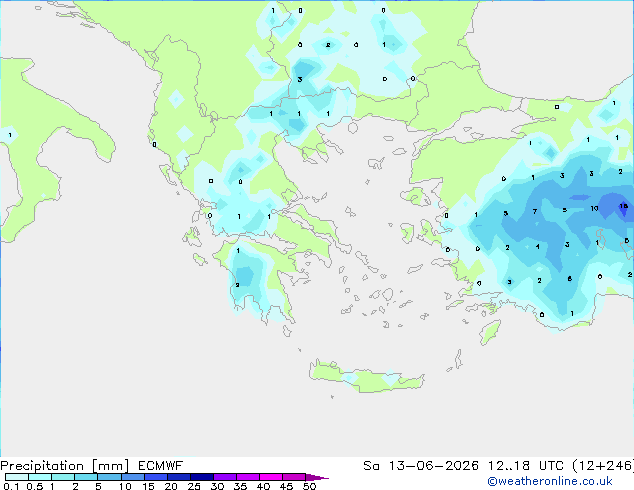
Task: Click the legend scale label '0.1'
Action: [11, 486]
